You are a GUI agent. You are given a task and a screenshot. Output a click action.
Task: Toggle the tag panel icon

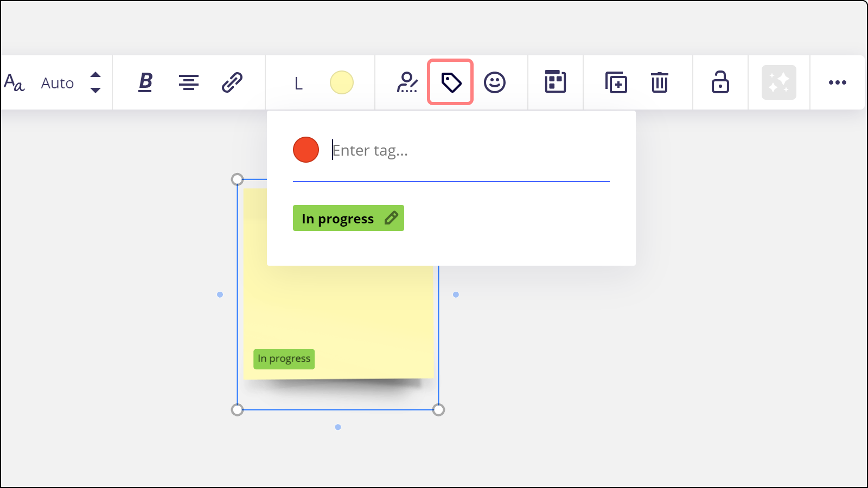click(451, 82)
